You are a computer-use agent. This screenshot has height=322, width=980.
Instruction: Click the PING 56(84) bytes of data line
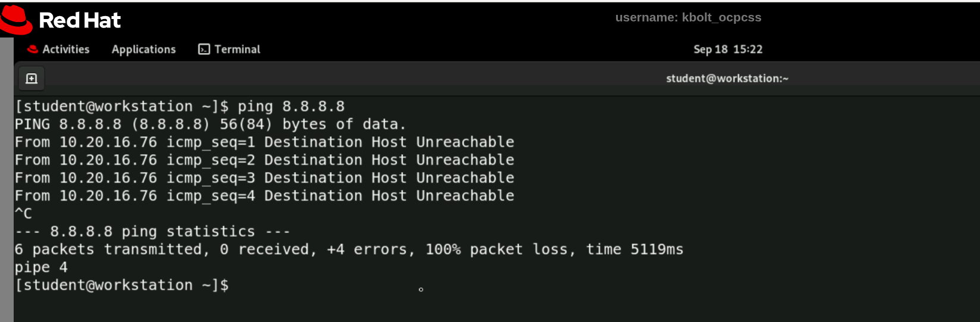[210, 124]
